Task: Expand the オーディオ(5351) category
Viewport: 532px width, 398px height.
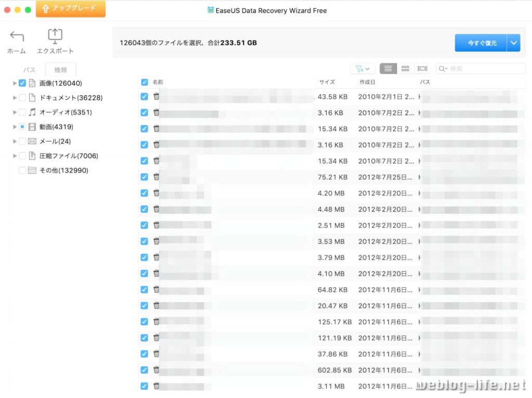Action: point(15,112)
